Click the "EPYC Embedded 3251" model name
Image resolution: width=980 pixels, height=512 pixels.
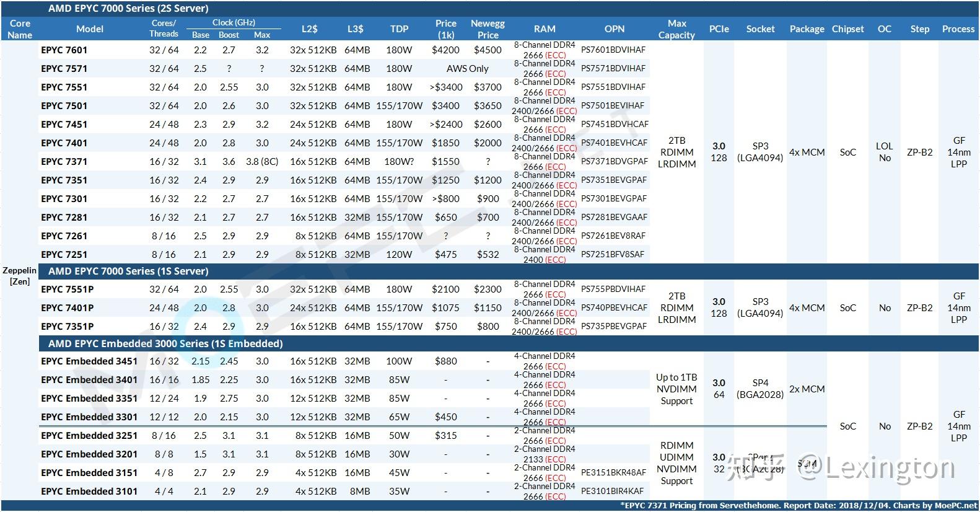click(89, 436)
